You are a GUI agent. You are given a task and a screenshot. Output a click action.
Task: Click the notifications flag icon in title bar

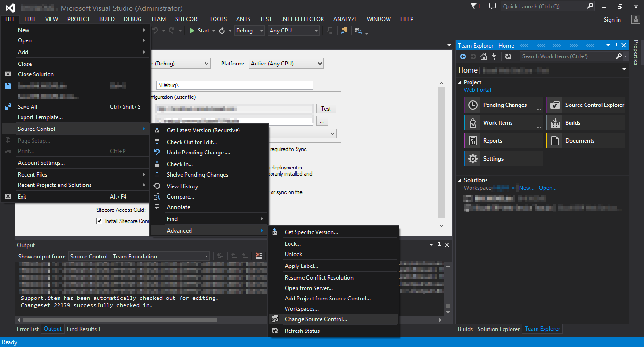[474, 6]
